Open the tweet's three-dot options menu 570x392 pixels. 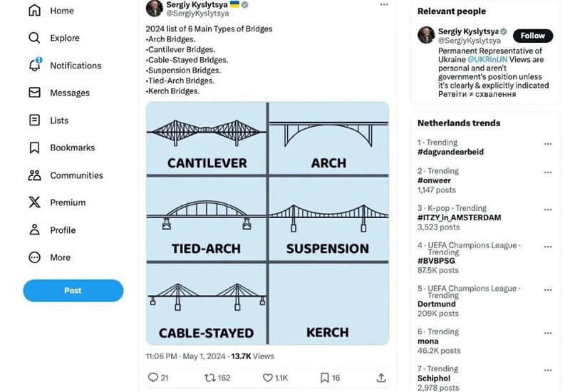384,4
